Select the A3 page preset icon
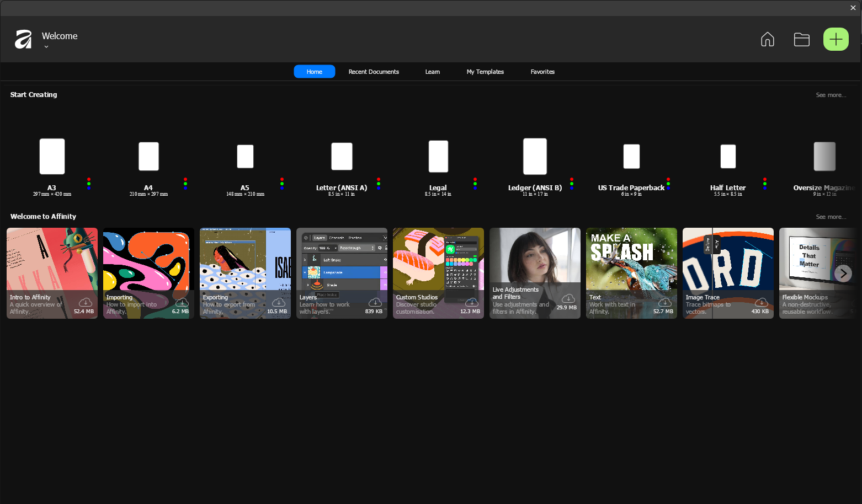Image resolution: width=862 pixels, height=504 pixels. (x=52, y=157)
